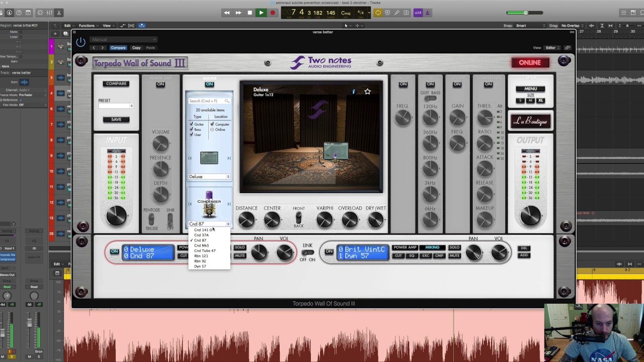Mark the Deluxe cabinet as favorite star
This screenshot has width=644, height=362.
(367, 92)
